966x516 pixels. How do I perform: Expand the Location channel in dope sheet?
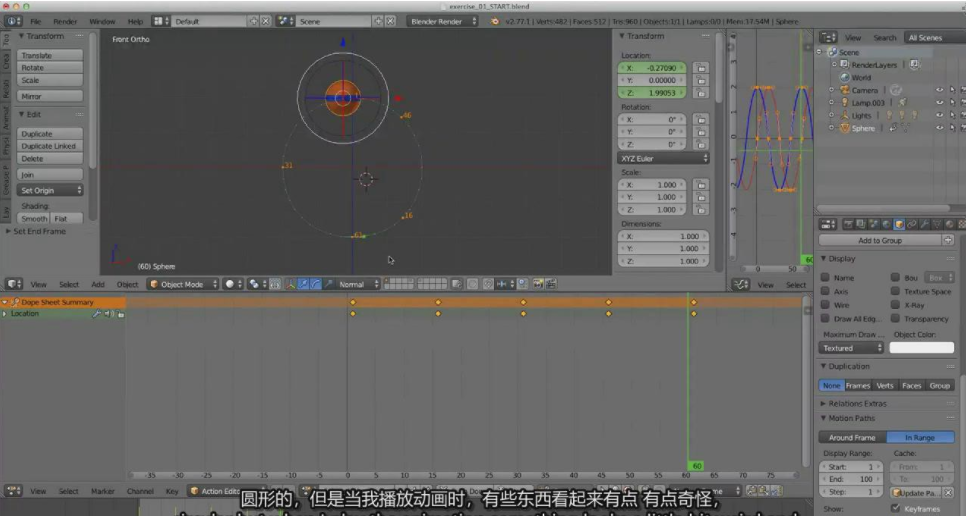click(x=5, y=314)
